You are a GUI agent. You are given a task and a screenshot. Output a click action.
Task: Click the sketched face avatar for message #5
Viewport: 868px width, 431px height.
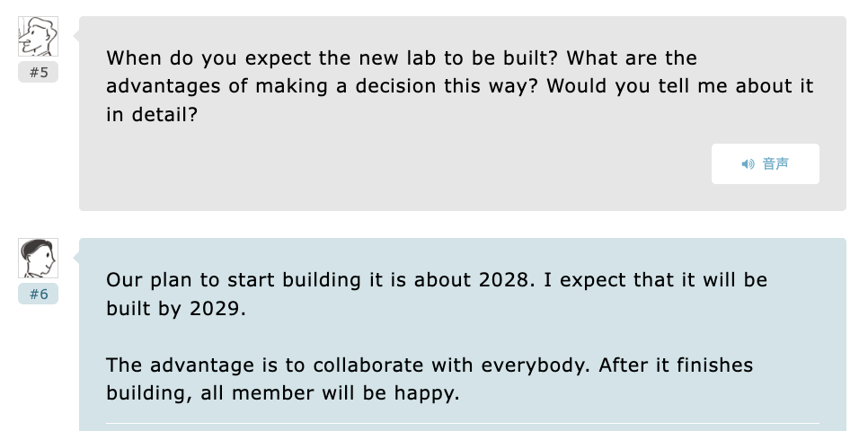coord(38,37)
